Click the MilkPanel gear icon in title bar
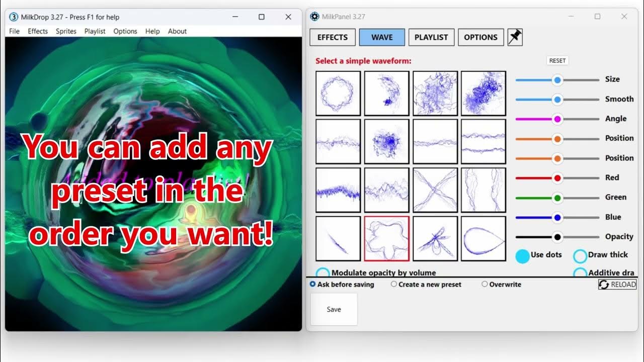644x362 pixels. [315, 17]
